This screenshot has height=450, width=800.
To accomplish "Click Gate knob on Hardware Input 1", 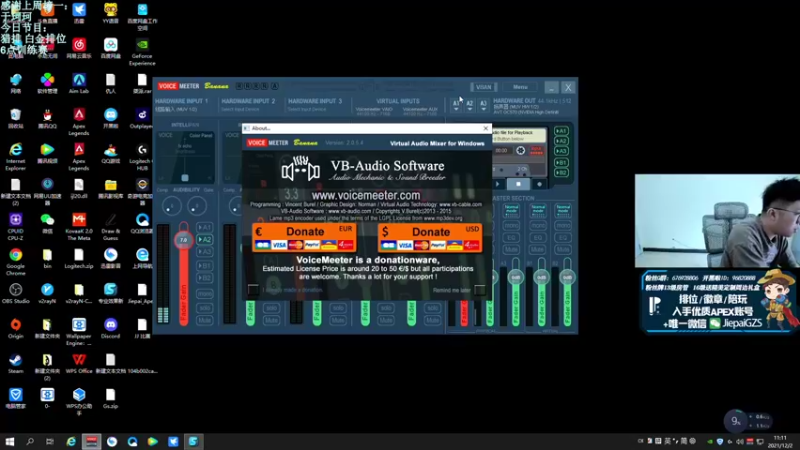I will 197,206.
